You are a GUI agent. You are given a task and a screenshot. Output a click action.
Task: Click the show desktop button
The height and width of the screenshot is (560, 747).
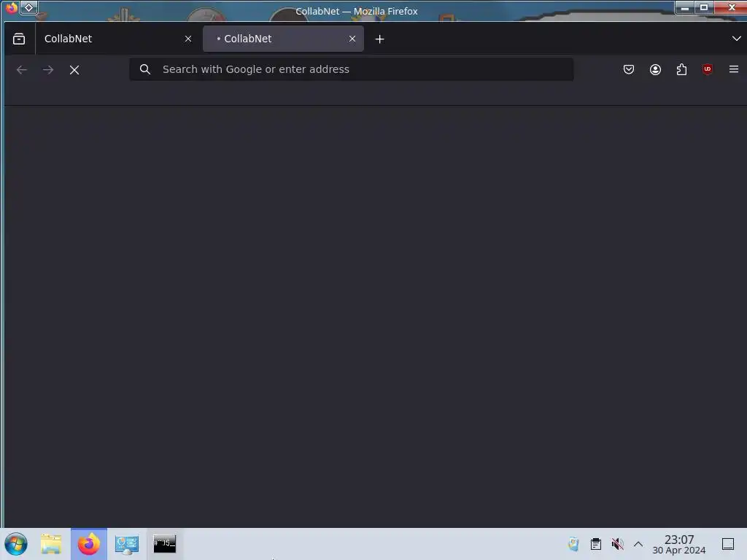point(728,544)
